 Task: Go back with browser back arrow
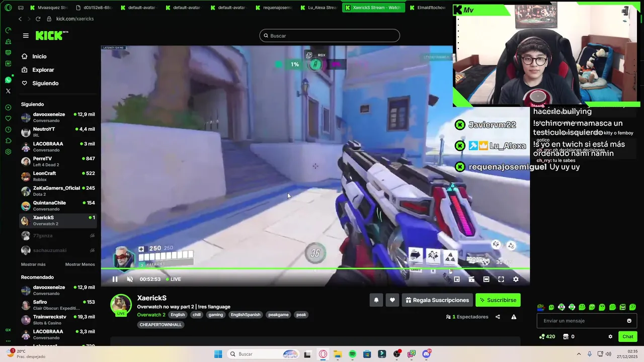point(20,19)
